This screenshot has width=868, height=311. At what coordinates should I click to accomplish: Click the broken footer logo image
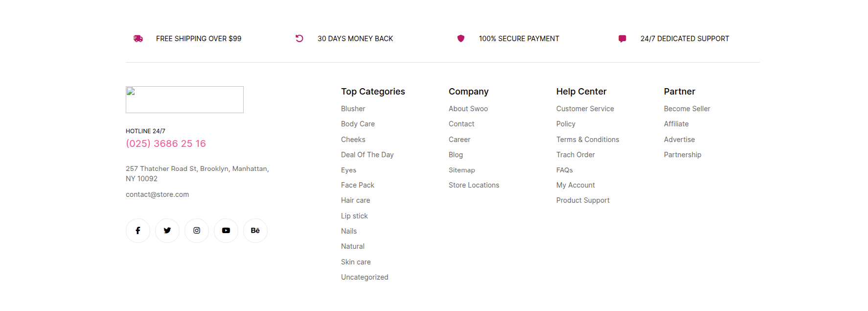click(x=184, y=100)
